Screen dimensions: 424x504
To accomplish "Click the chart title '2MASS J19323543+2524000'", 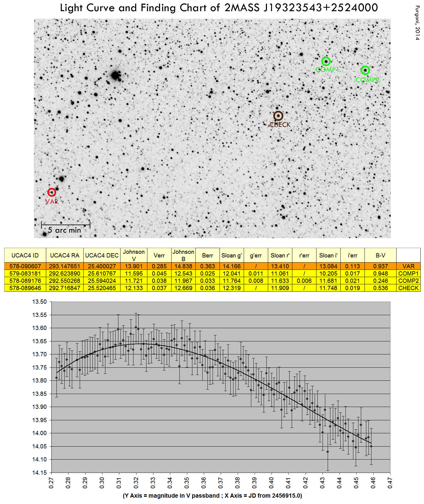I will [301, 8].
